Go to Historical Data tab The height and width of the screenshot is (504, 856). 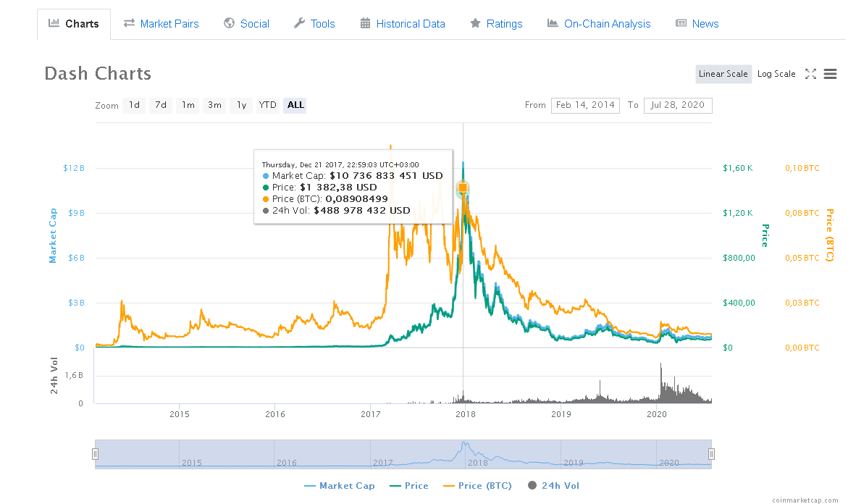point(403,24)
